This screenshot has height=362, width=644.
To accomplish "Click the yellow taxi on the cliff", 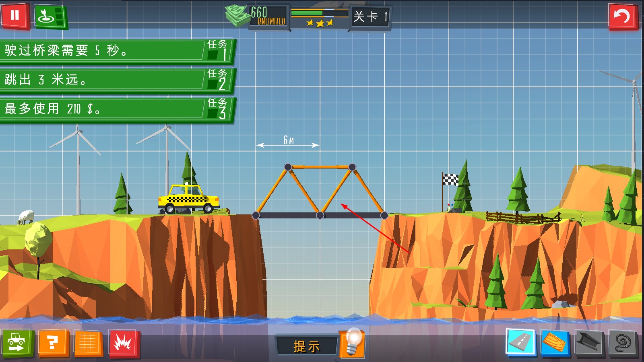I will tap(188, 198).
